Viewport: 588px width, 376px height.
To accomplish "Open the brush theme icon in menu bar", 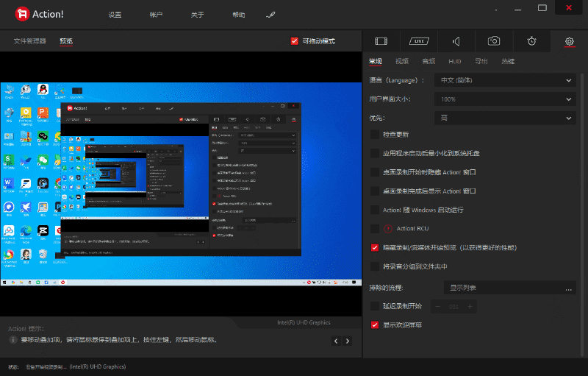I will coord(270,15).
